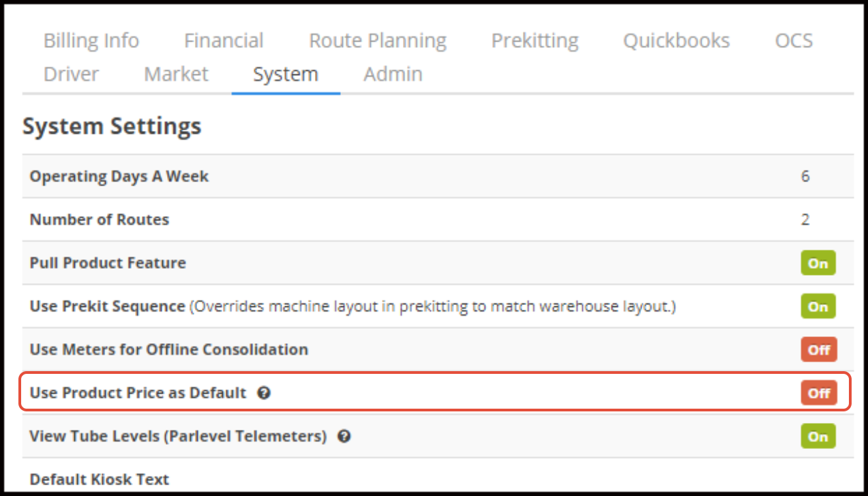Select the System tab
This screenshot has width=868, height=496.
[x=286, y=74]
